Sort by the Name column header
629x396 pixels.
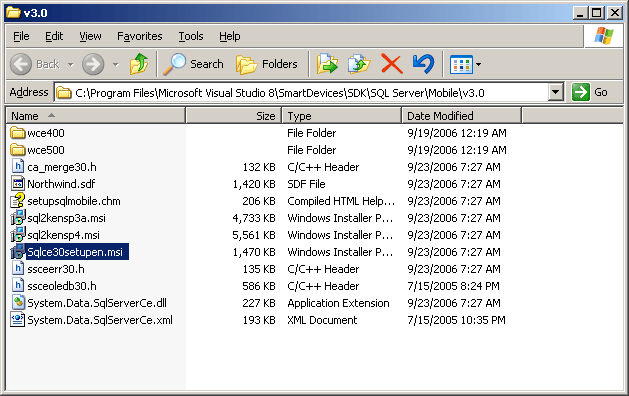pyautogui.click(x=95, y=116)
